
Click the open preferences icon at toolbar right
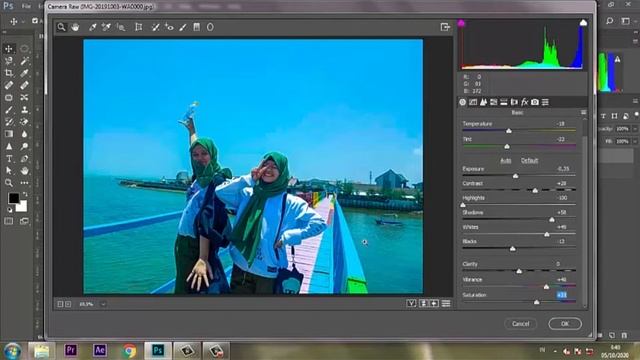click(x=445, y=27)
